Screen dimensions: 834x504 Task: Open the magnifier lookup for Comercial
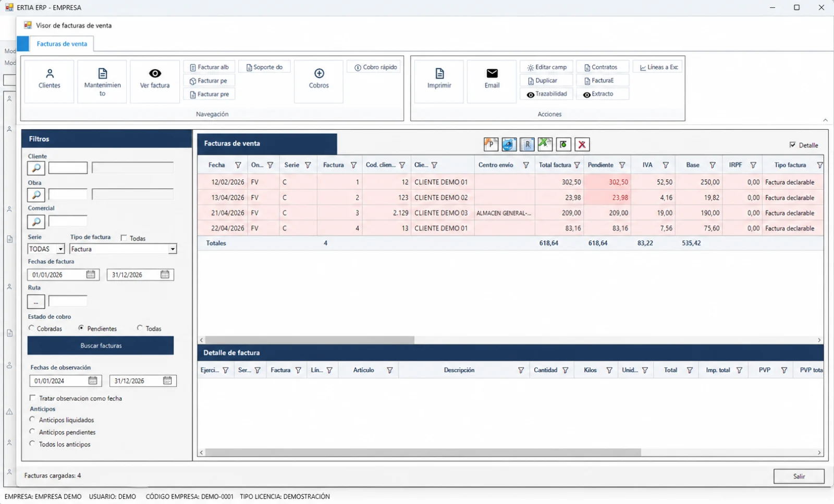coord(36,222)
